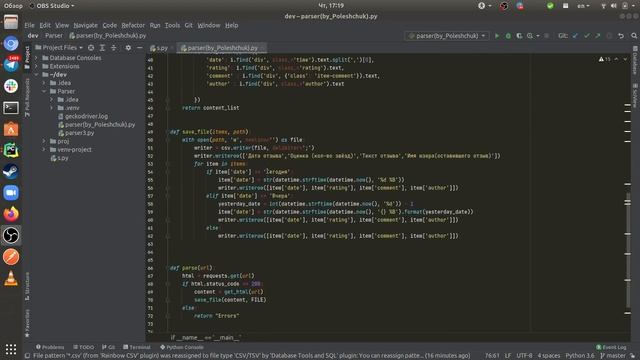Expand the venv-project folder
This screenshot has height=360, width=640.
(x=44, y=149)
